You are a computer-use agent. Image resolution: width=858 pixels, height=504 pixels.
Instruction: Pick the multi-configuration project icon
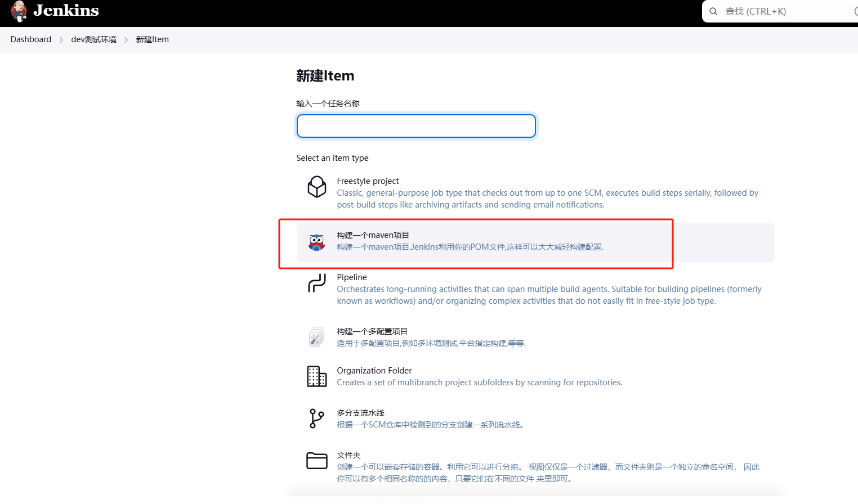point(316,337)
